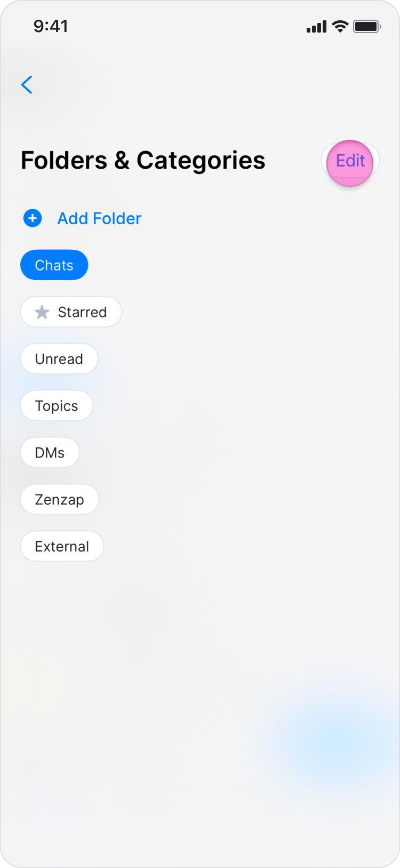Tap the star icon in Starred
Viewport: 400px width, 868px height.
point(42,312)
